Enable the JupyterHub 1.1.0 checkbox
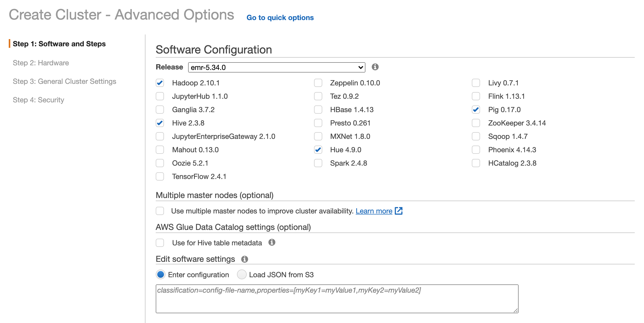This screenshot has height=323, width=644. click(x=160, y=96)
